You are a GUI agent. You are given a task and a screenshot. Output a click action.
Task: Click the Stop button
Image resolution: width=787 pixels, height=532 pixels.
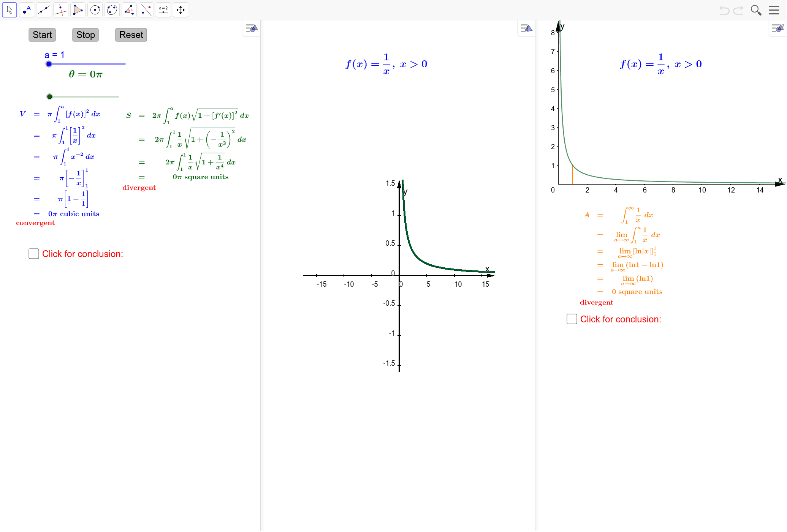86,35
